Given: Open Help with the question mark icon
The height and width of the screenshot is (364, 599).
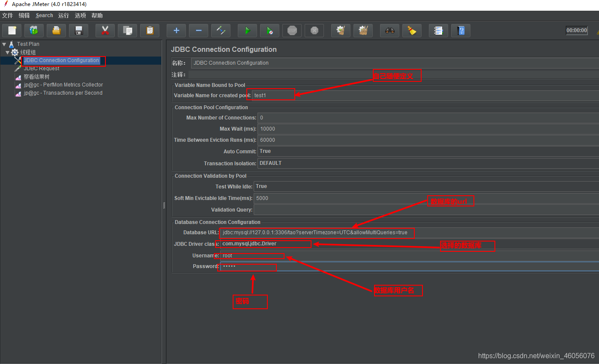Looking at the screenshot, I should [x=461, y=30].
